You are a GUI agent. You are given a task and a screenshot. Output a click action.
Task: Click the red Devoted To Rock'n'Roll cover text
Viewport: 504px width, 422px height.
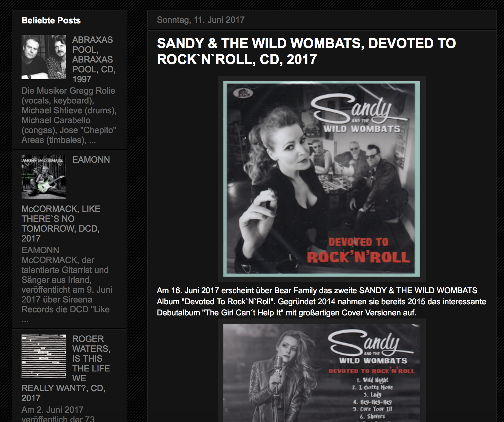click(358, 250)
